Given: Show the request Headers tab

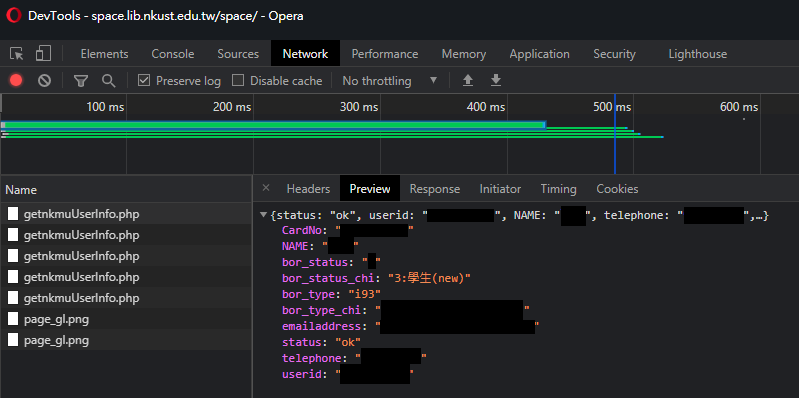Looking at the screenshot, I should pos(308,189).
